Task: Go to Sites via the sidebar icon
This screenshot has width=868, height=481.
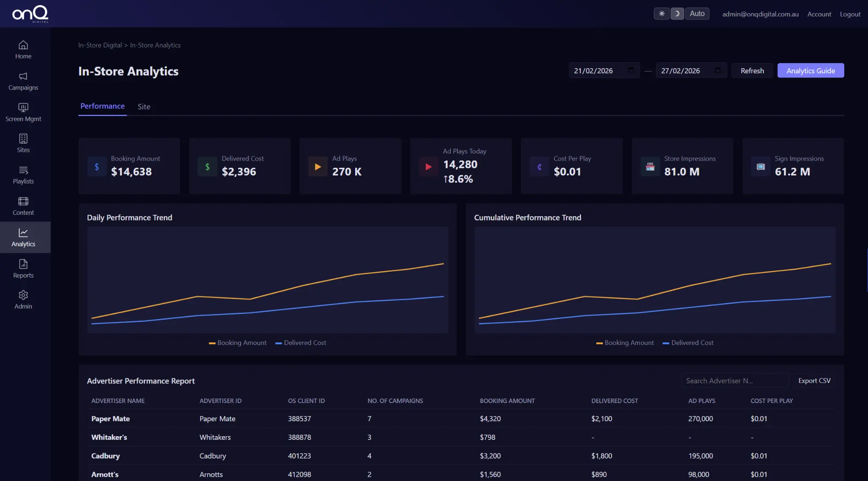Action: pos(23,139)
